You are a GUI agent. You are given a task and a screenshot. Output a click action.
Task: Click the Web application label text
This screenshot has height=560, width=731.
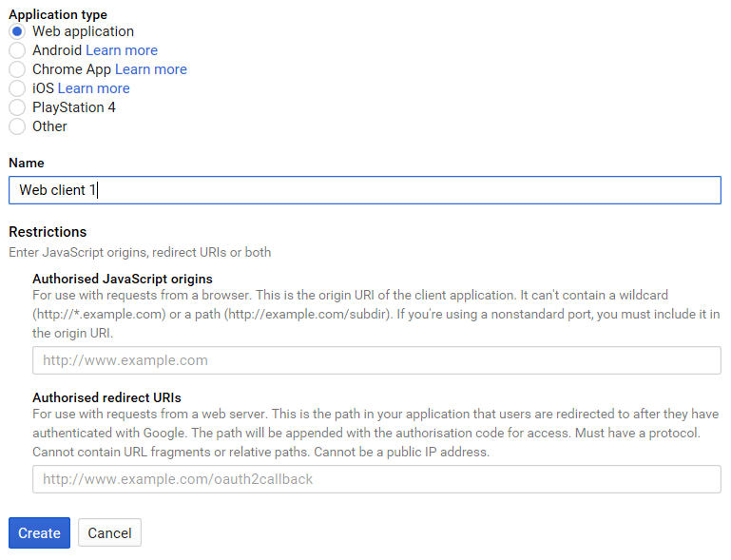[x=83, y=31]
